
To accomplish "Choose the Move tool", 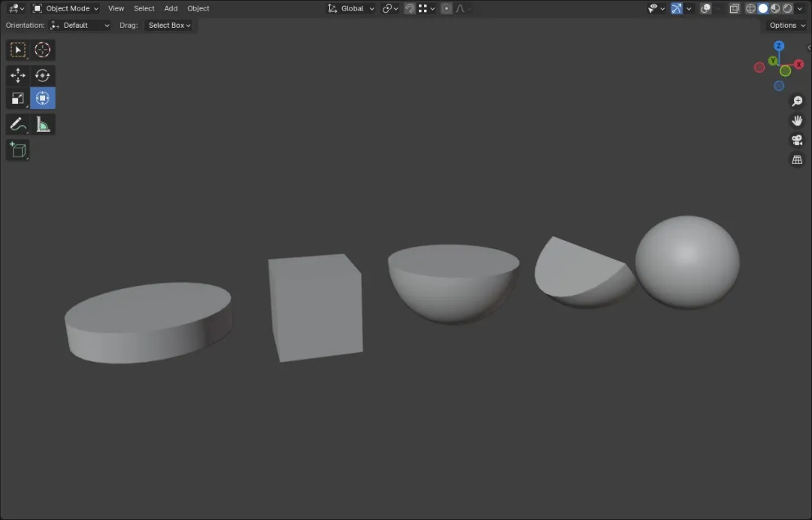I will (17, 76).
